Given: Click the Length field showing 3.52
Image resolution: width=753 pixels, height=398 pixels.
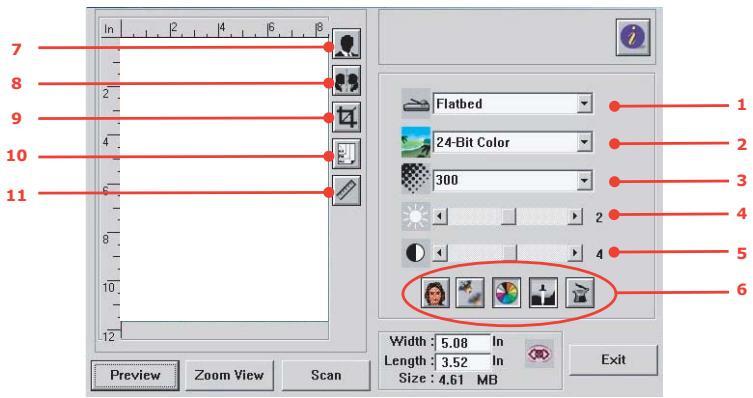Looking at the screenshot, I should 463,362.
